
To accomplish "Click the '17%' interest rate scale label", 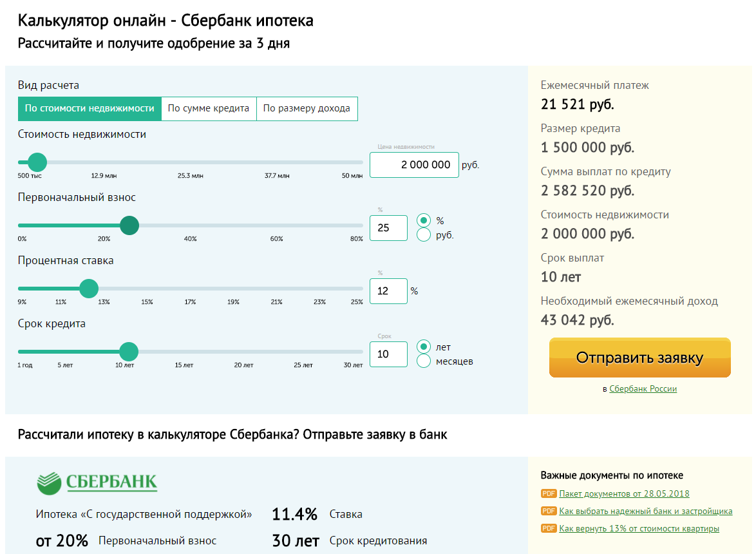I will tap(191, 302).
